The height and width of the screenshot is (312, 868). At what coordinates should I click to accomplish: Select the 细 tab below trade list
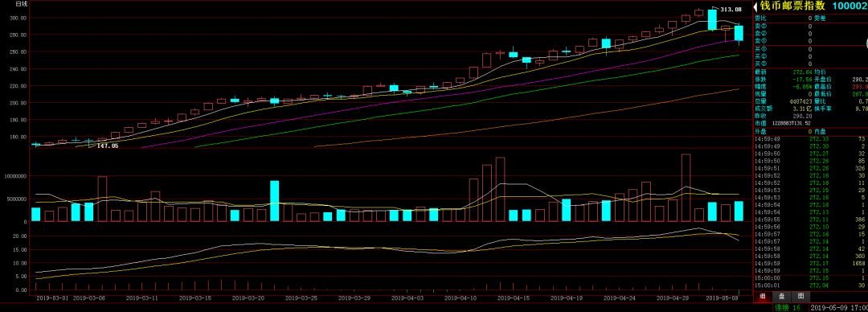762,297
